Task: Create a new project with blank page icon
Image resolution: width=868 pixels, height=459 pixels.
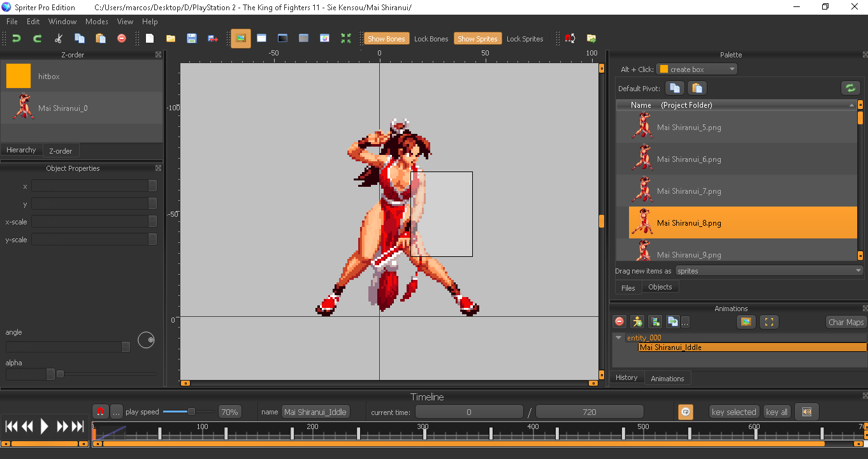Action: [x=150, y=38]
